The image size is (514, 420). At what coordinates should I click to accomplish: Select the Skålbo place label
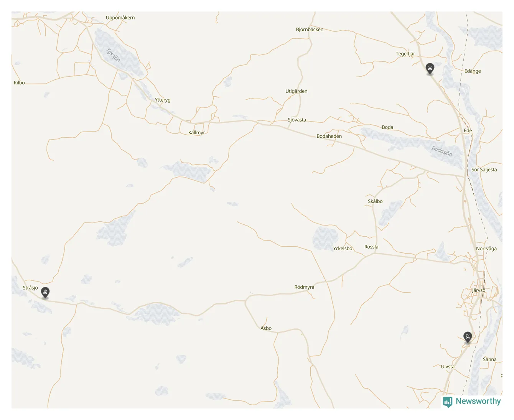[375, 201]
